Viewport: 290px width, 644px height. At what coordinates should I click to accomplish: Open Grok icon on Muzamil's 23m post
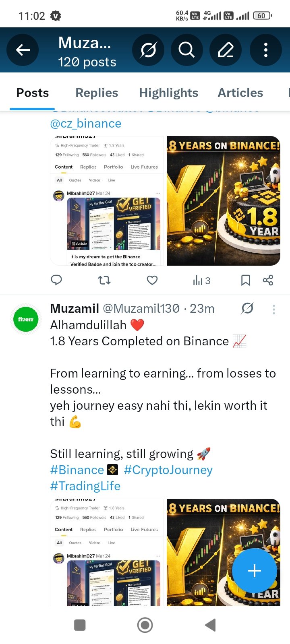[247, 309]
